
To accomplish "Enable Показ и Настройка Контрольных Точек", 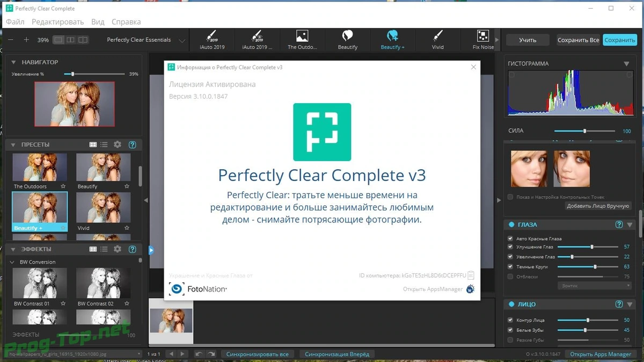I will [510, 197].
